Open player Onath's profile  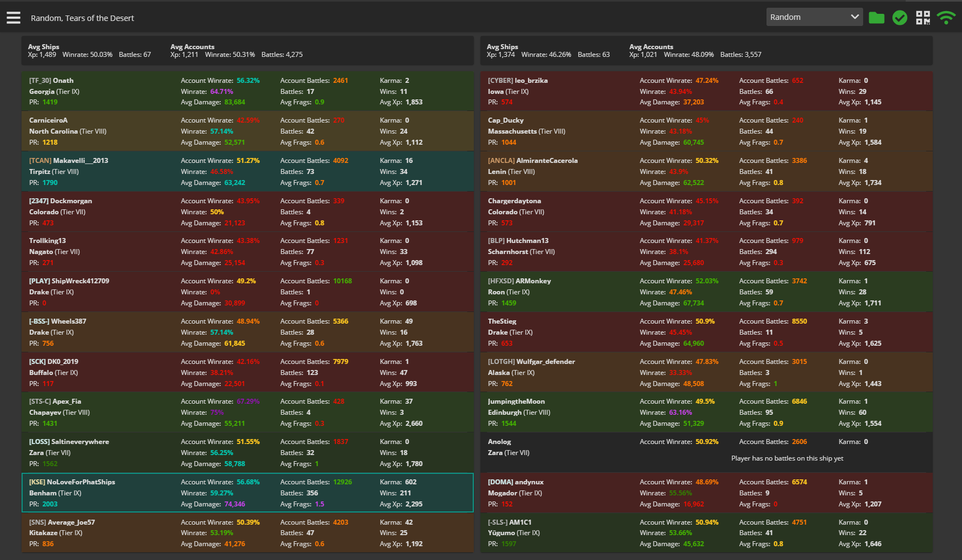pyautogui.click(x=62, y=81)
